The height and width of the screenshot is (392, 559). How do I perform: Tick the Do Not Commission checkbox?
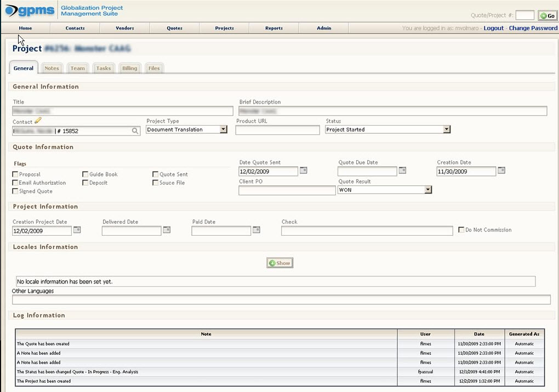[x=461, y=230]
